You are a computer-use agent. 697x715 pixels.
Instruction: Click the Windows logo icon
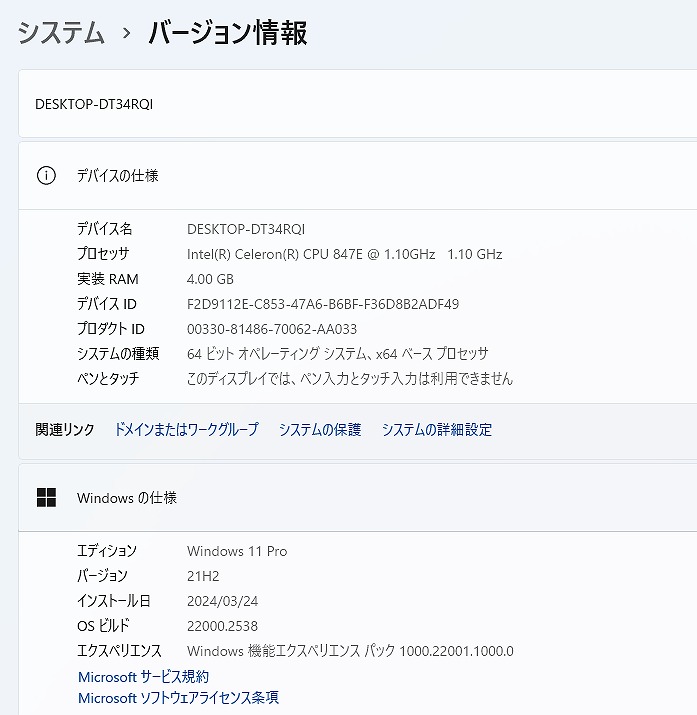[46, 498]
